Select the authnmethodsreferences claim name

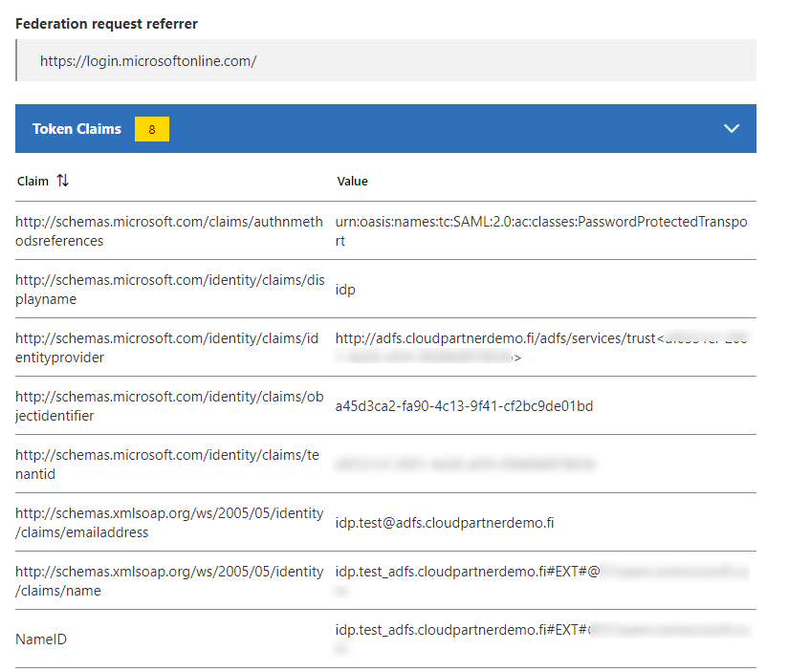tap(168, 230)
